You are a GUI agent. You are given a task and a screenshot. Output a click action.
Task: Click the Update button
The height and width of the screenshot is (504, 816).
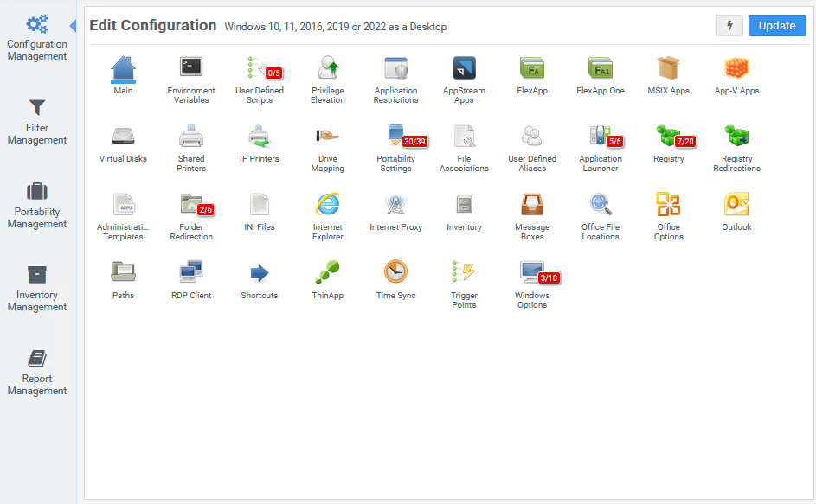pyautogui.click(x=776, y=26)
